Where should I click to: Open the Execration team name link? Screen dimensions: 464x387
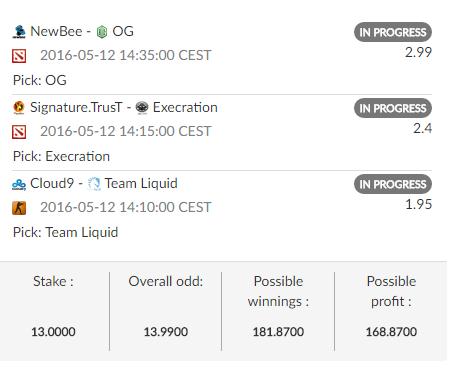click(185, 108)
